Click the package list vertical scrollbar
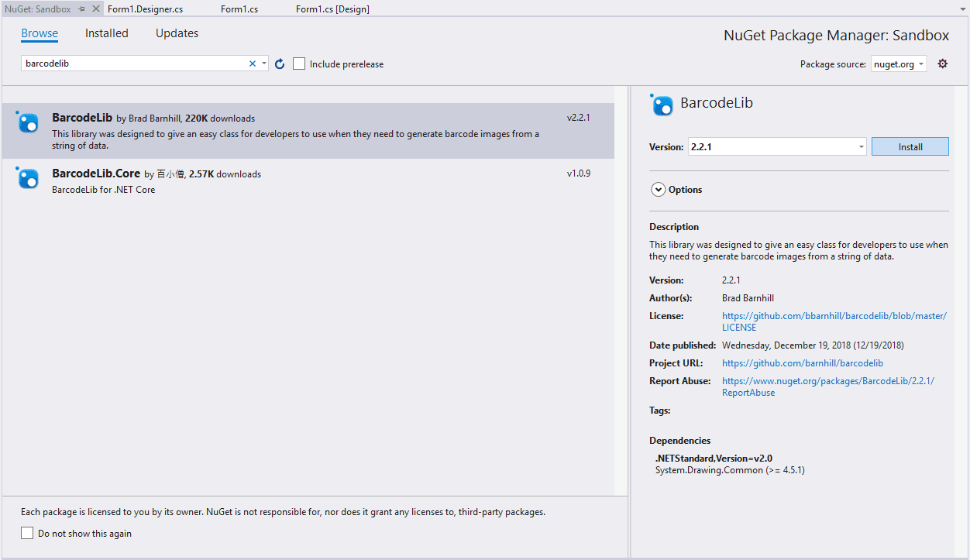Viewport: 970px width, 560px height. pyautogui.click(x=621, y=290)
